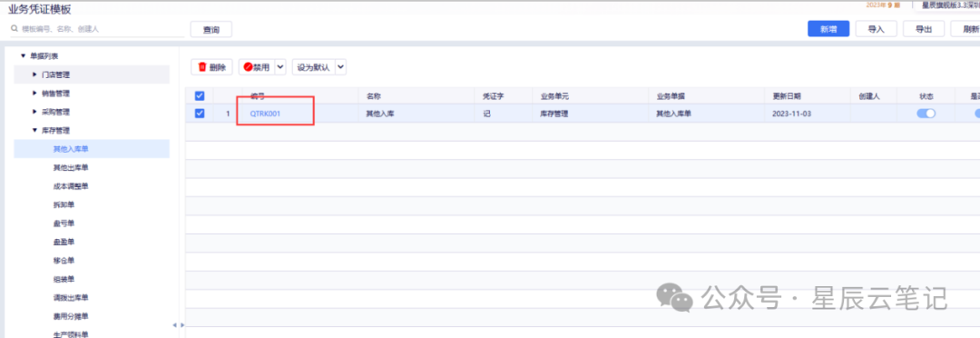Click the blue 新增 button
Screen dimensions: 980x338
tap(828, 29)
